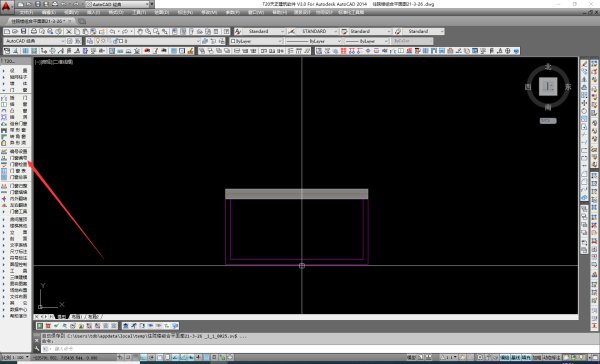This screenshot has width=600, height=364.
Task: Open the scale ratio 1:100 dropdown in the status bar
Action: click(x=16, y=357)
